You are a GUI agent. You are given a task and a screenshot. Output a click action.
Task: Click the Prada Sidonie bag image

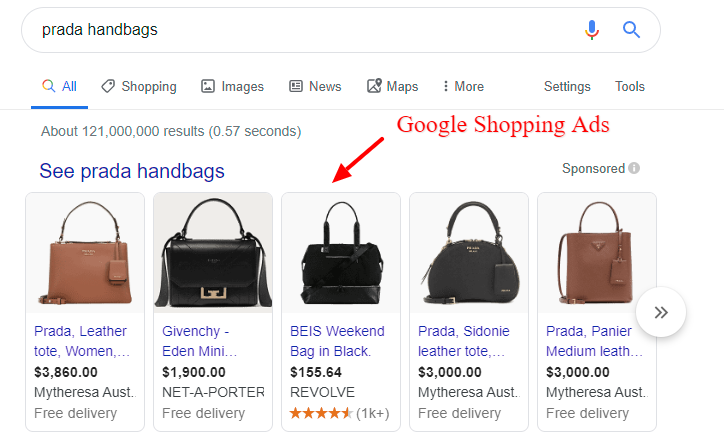pos(469,253)
